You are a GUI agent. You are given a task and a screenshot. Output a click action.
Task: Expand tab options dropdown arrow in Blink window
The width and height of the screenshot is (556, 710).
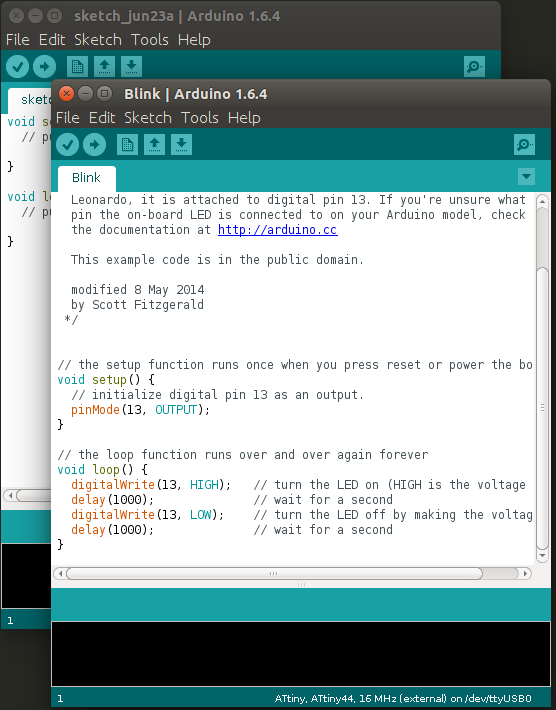point(526,177)
